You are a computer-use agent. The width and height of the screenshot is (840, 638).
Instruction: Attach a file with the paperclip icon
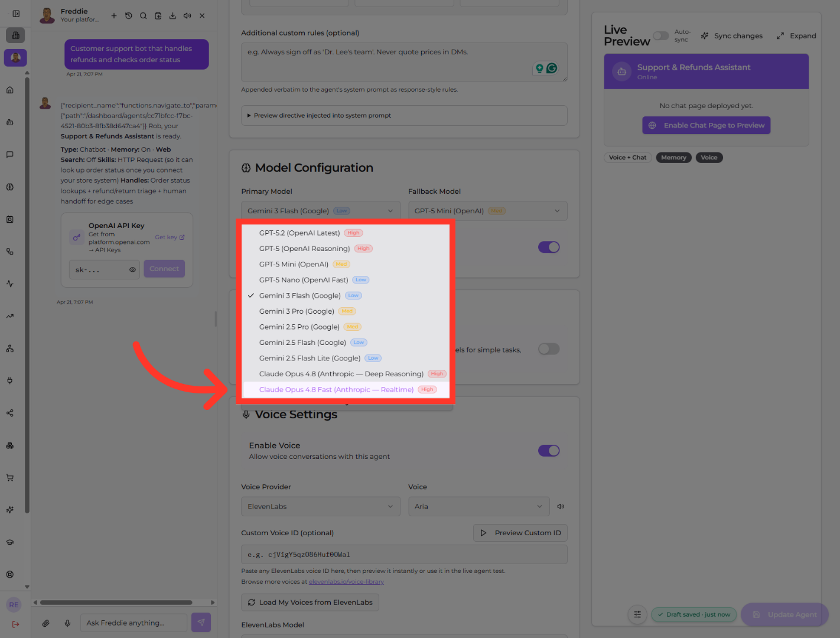coord(45,623)
